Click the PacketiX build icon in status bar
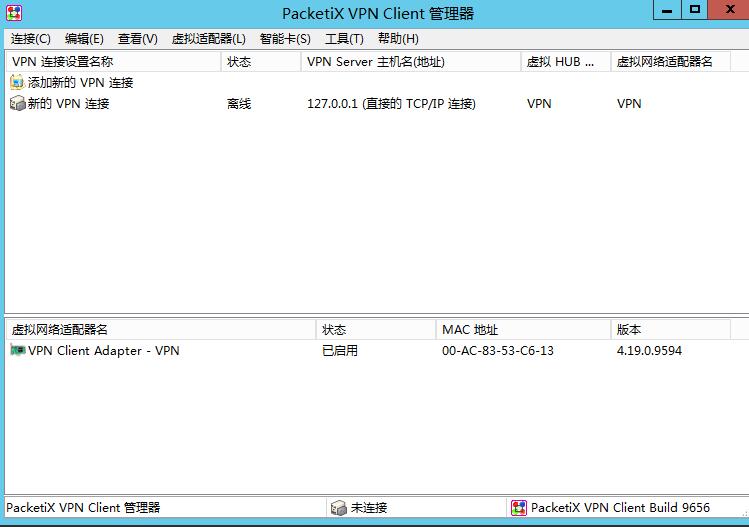 coord(518,508)
